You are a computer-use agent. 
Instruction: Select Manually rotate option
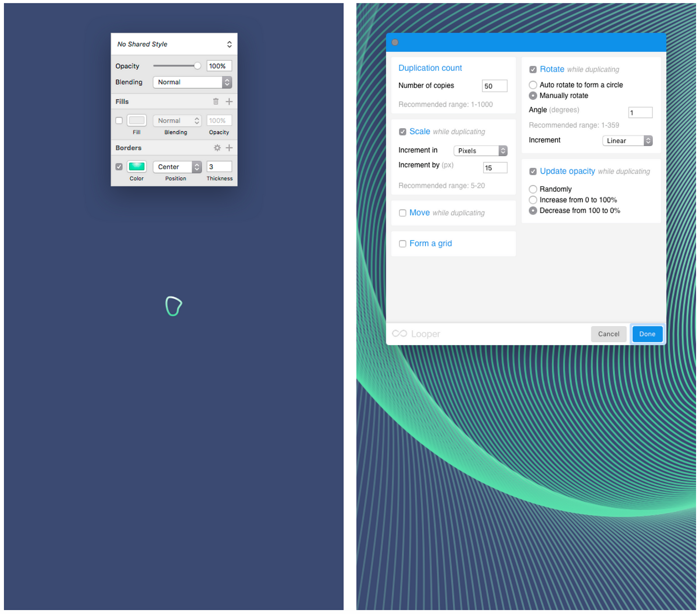click(x=533, y=95)
